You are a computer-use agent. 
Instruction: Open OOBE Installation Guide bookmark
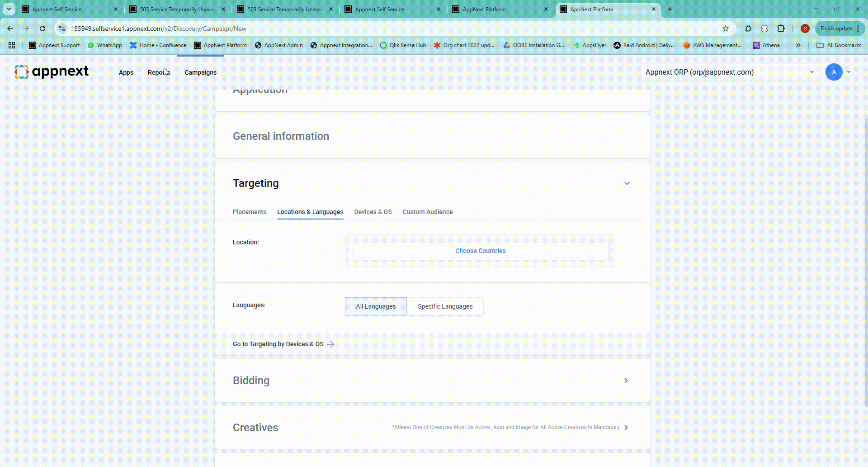[x=534, y=45]
